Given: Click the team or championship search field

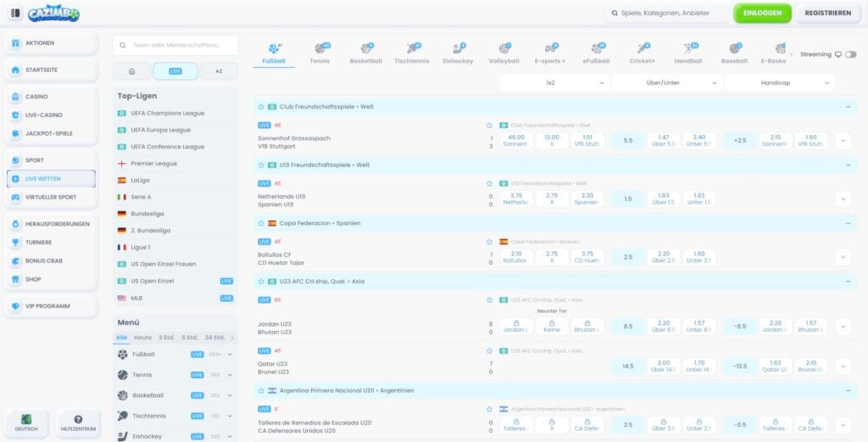Looking at the screenshot, I should [x=175, y=46].
